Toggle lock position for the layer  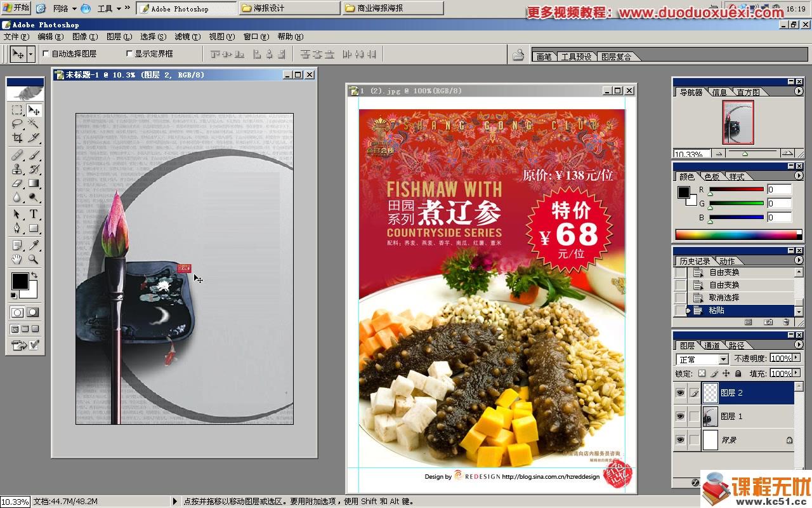(727, 374)
